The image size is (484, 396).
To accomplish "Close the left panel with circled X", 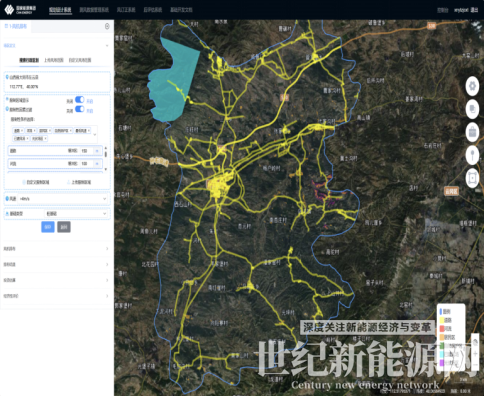I will coord(107,26).
